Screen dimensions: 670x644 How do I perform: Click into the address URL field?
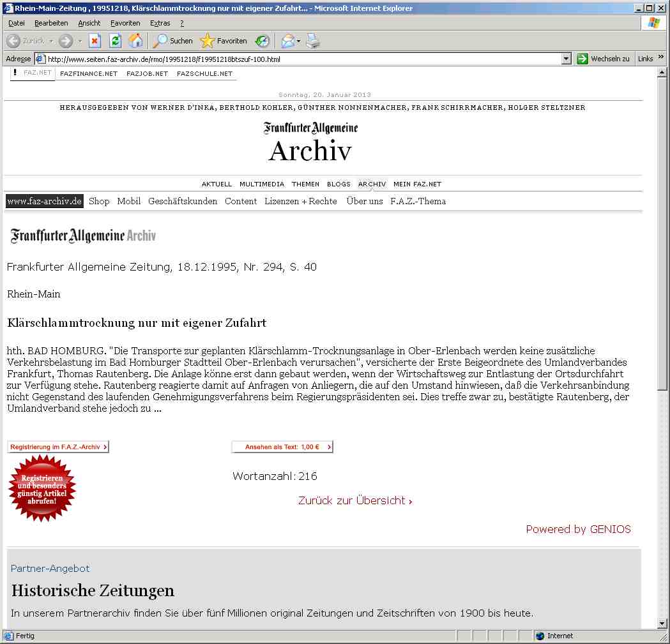(x=300, y=59)
